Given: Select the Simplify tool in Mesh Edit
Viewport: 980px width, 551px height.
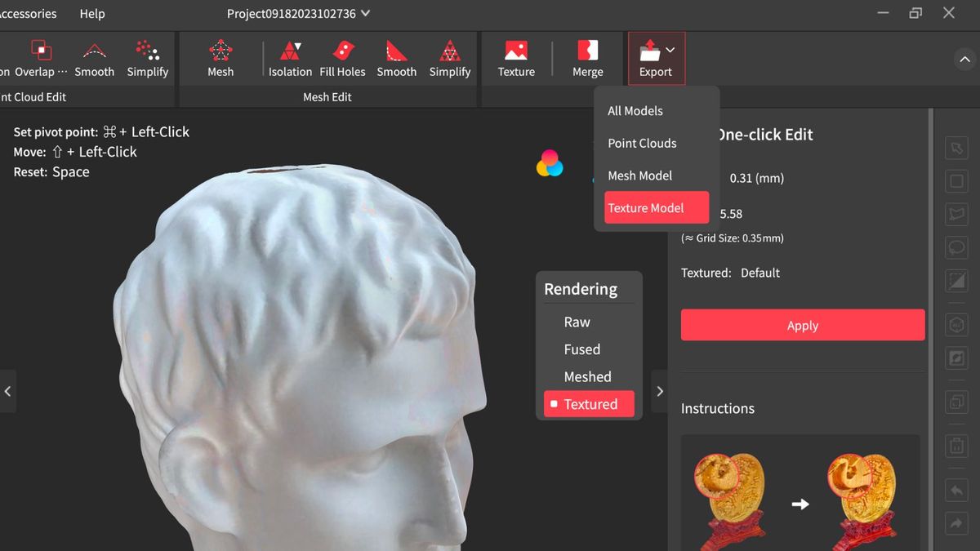Looking at the screenshot, I should click(450, 57).
